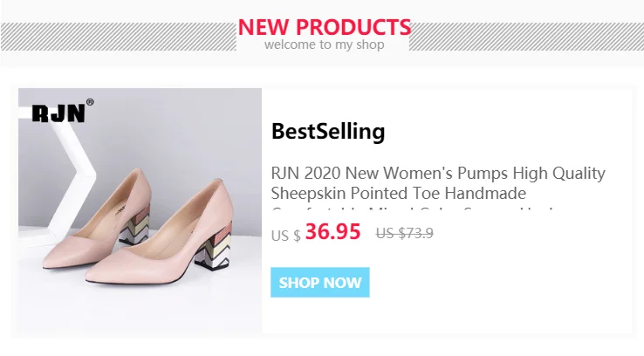Click the SHOP NOW button
The height and width of the screenshot is (356, 644).
(x=319, y=283)
